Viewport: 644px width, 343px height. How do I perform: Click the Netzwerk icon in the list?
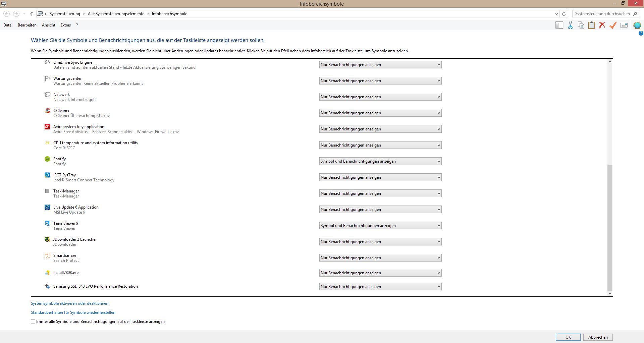[x=47, y=95]
